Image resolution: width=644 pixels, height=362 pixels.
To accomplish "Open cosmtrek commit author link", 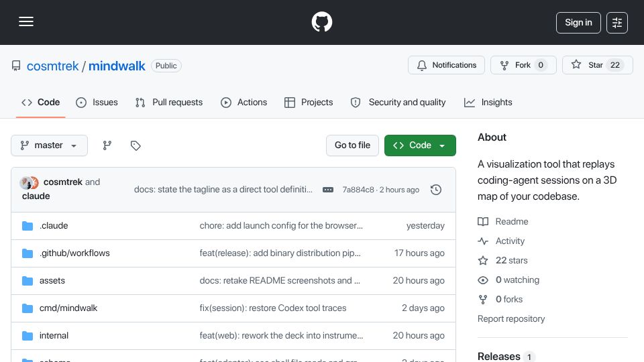I will tap(63, 182).
